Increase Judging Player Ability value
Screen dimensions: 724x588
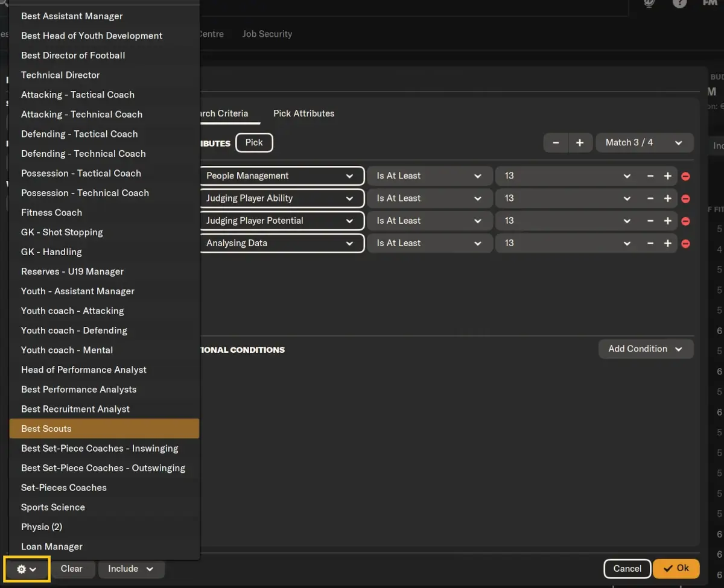(667, 198)
